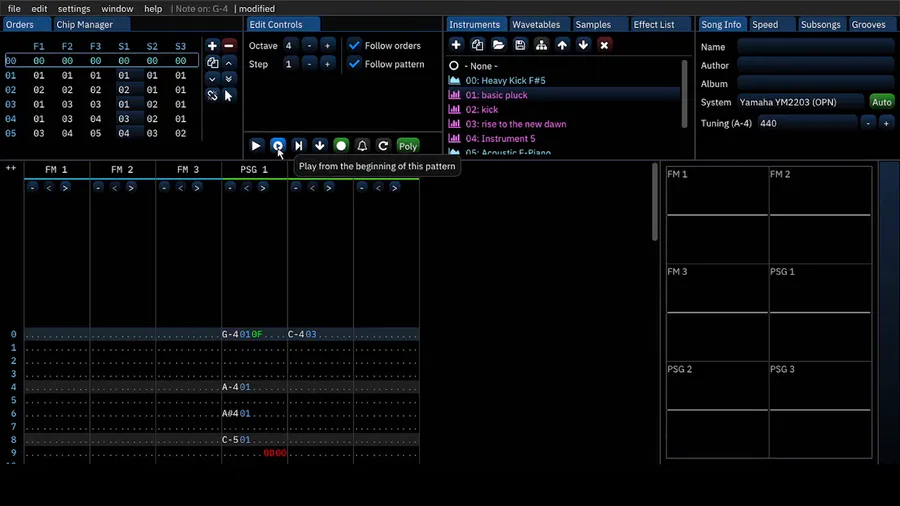The height and width of the screenshot is (506, 900).
Task: Narrow FM 3 channel with left chevron
Action: point(181,188)
